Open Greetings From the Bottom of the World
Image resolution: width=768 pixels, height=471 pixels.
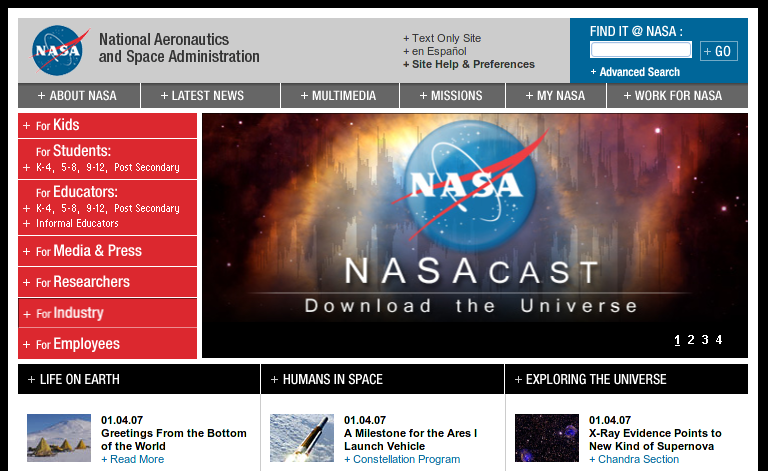pos(174,440)
